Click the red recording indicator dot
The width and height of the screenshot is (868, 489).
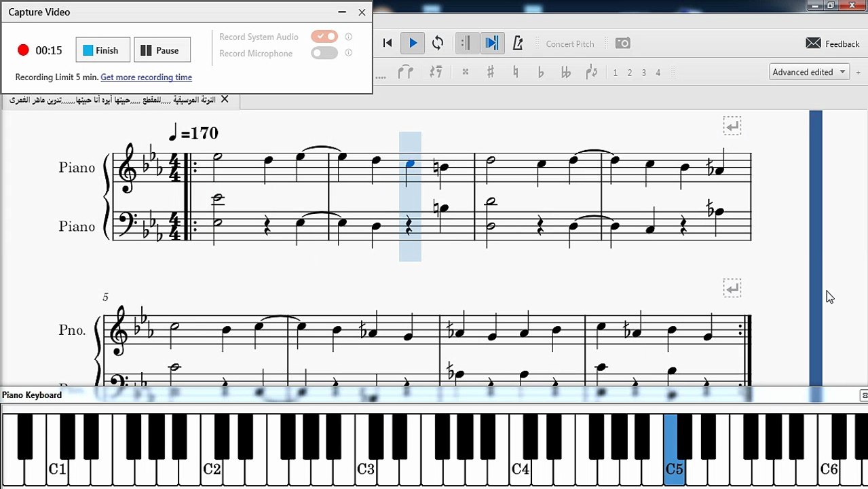click(x=23, y=50)
